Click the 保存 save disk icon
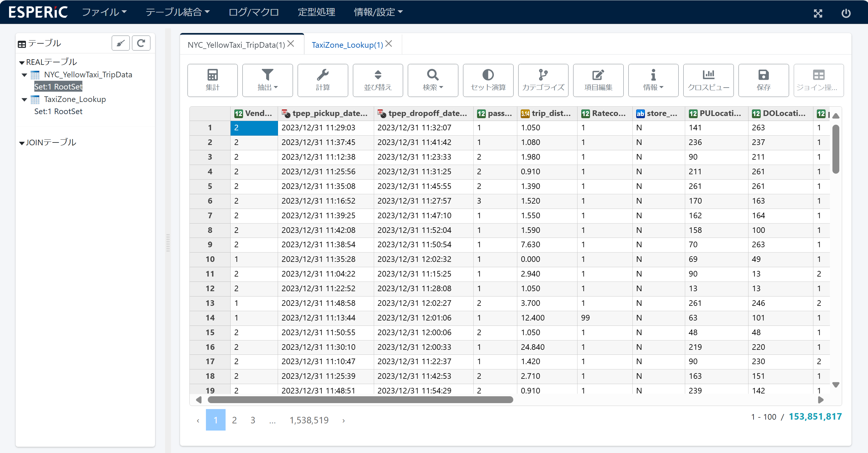 tap(763, 80)
